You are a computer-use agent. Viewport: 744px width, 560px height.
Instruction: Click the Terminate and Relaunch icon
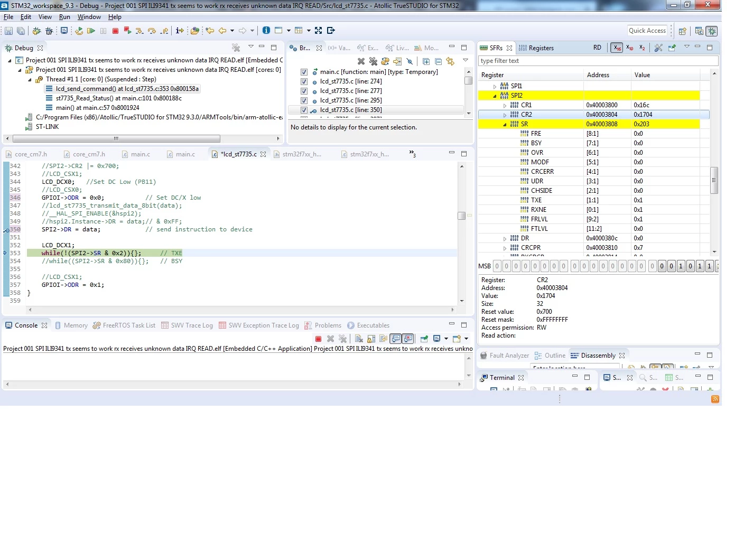coord(127,31)
